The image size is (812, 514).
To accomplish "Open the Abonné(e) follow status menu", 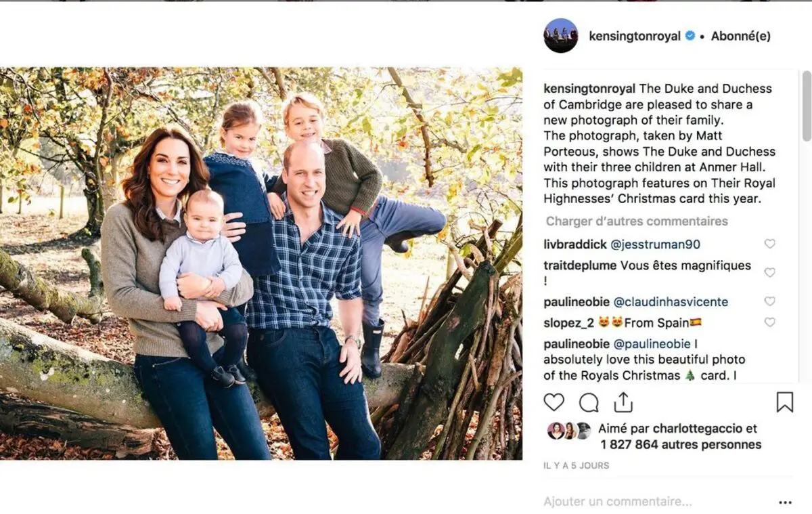I will (740, 36).
